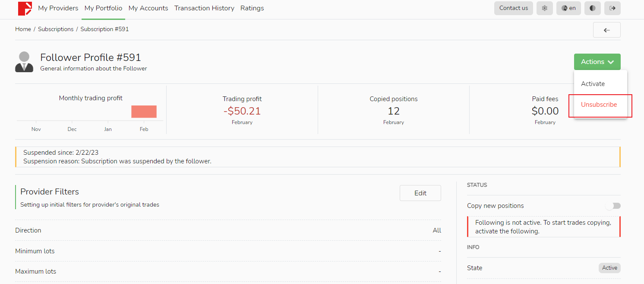This screenshot has height=284, width=644.
Task: Navigate to Home via breadcrumb
Action: pyautogui.click(x=23, y=29)
